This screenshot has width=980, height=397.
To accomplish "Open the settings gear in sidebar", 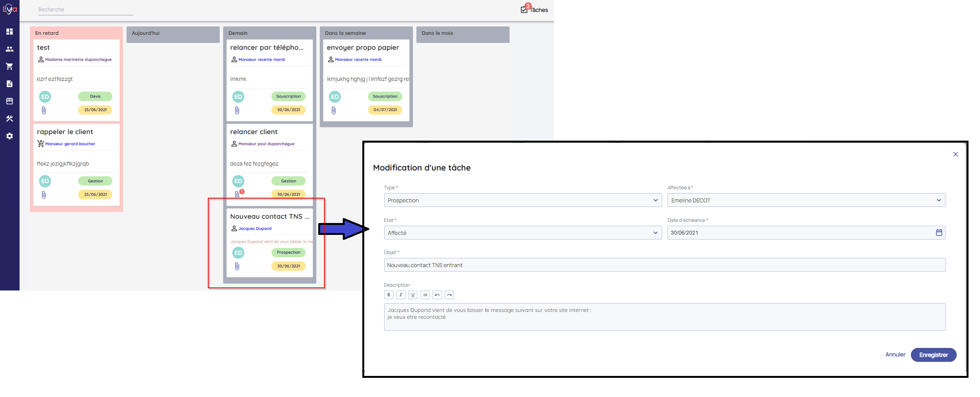I will 10,136.
